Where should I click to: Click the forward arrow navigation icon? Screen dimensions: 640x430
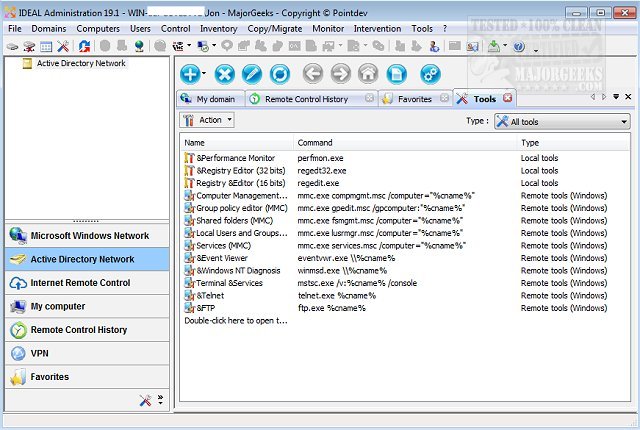click(x=340, y=73)
